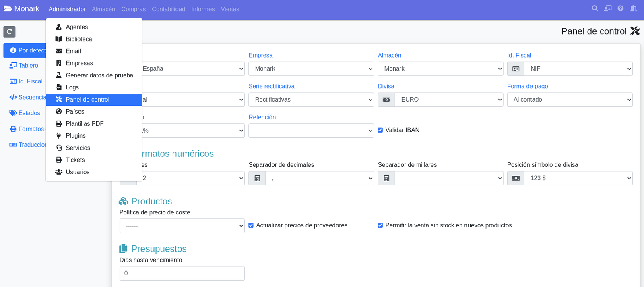Follow the Divisa label link
This screenshot has height=287, width=644.
tap(386, 86)
